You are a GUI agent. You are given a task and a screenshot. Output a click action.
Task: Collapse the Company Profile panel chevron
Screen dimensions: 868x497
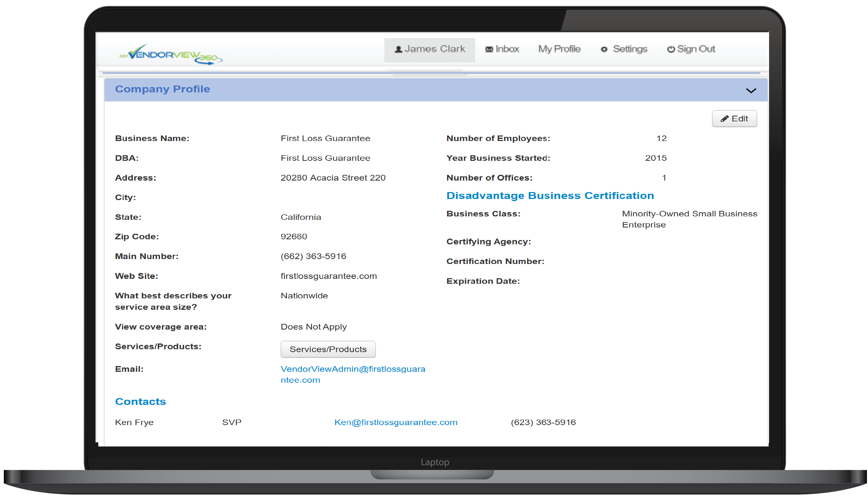coord(751,91)
